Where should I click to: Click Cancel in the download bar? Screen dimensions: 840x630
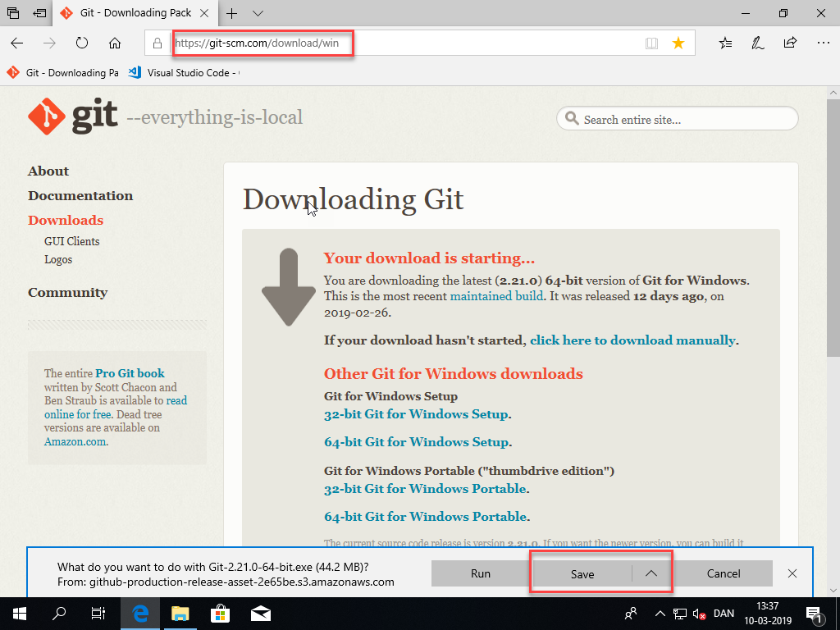[x=724, y=573]
